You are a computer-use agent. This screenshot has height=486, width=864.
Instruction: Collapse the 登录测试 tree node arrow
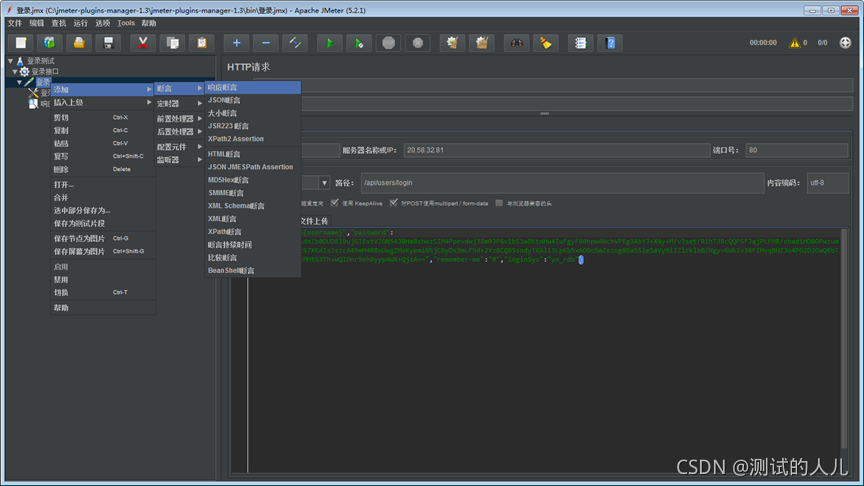coord(10,61)
